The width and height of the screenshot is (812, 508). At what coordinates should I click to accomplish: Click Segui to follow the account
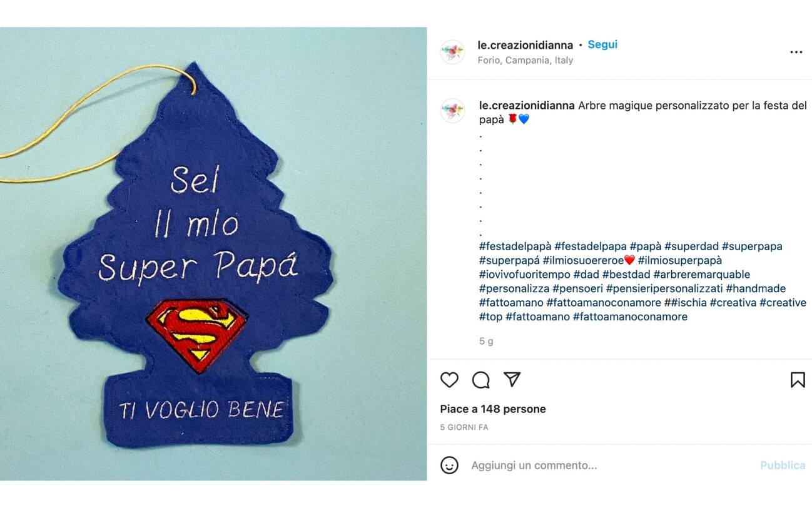[x=602, y=44]
